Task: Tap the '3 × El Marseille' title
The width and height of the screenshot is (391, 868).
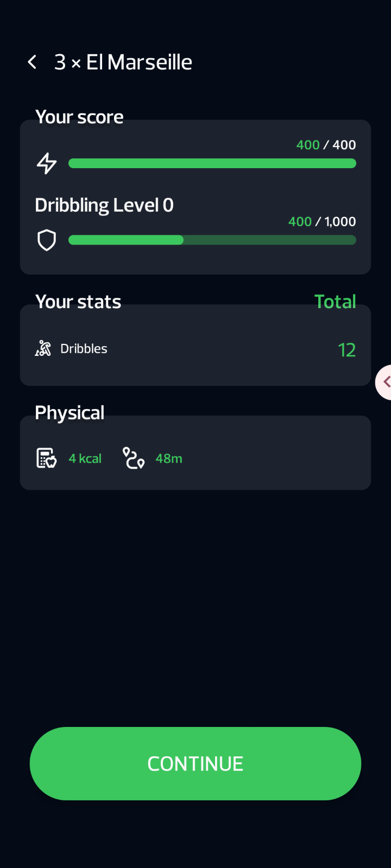Action: click(123, 62)
